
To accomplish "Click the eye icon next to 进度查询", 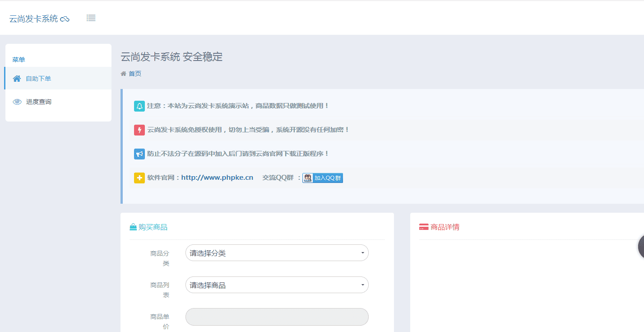I will point(17,101).
